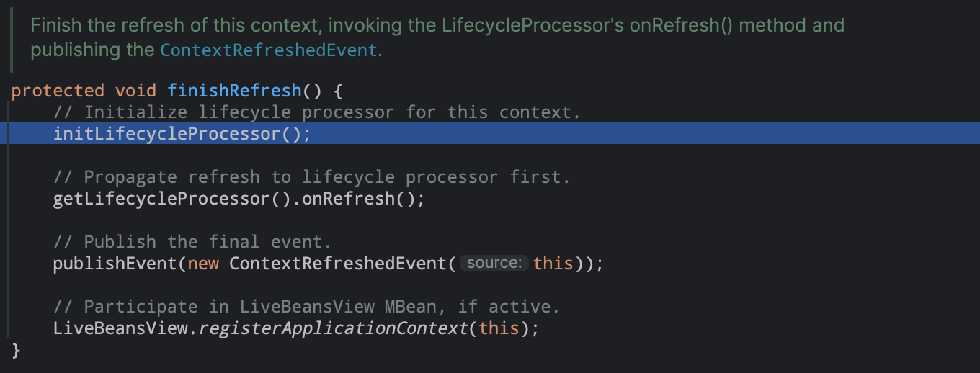The image size is (980, 373).
Task: Click the registerApplicationContext static method call
Action: pos(333,328)
